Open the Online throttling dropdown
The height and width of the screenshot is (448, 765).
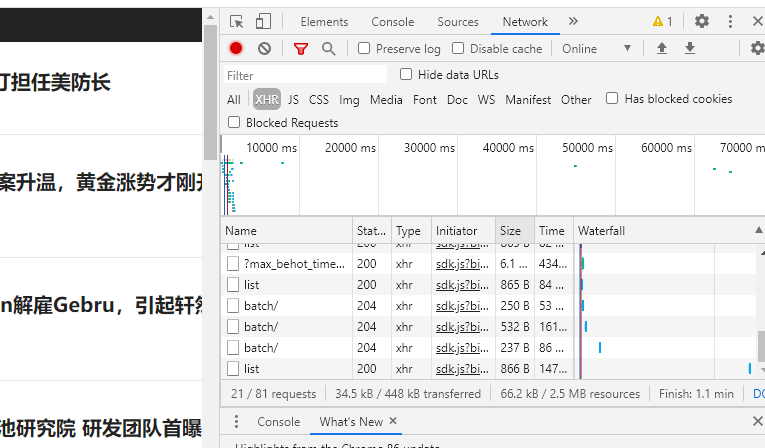596,48
